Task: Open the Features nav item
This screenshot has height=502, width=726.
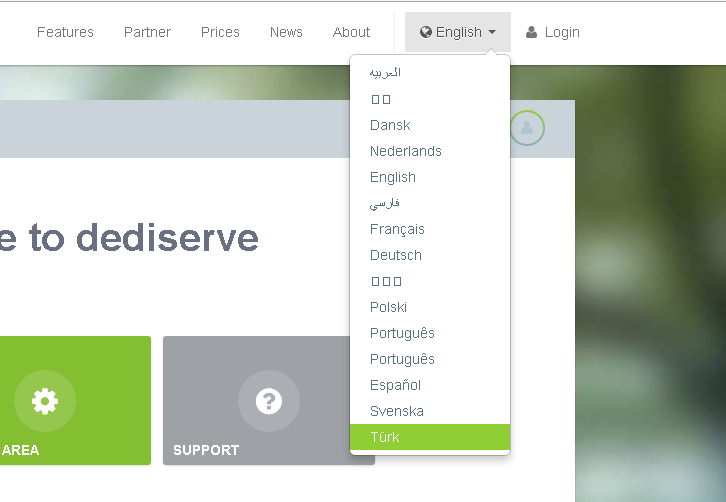Action: coord(65,32)
